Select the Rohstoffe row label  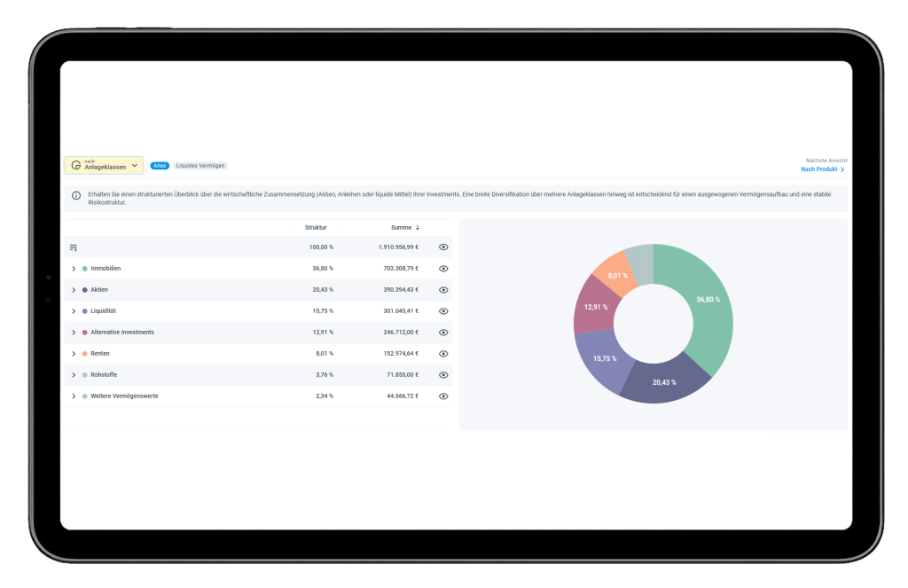tap(106, 375)
